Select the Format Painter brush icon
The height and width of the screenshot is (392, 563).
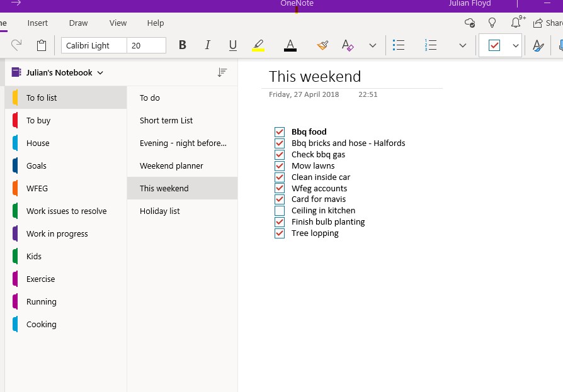tap(322, 45)
